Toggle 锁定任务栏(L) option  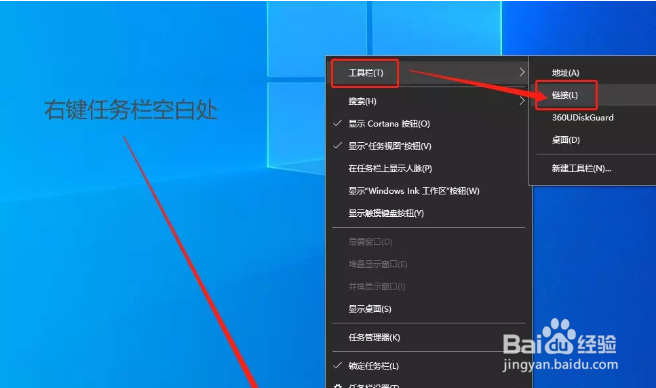click(x=428, y=366)
